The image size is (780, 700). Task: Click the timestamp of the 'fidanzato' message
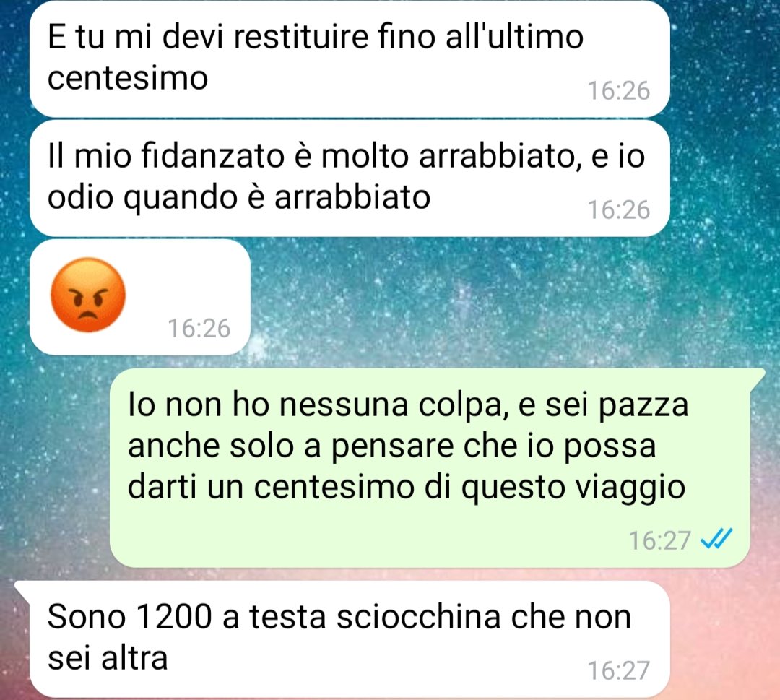618,209
